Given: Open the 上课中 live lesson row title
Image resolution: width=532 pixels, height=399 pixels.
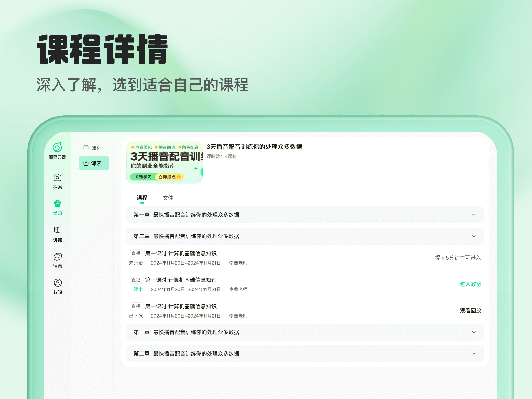Looking at the screenshot, I should [181, 280].
